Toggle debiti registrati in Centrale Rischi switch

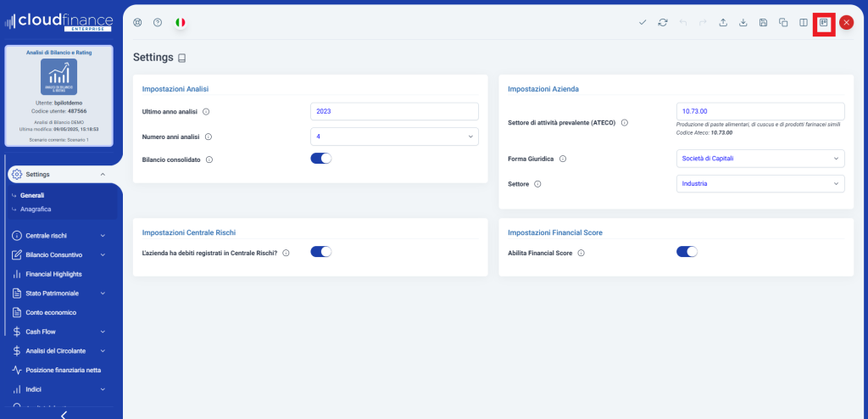(x=321, y=252)
